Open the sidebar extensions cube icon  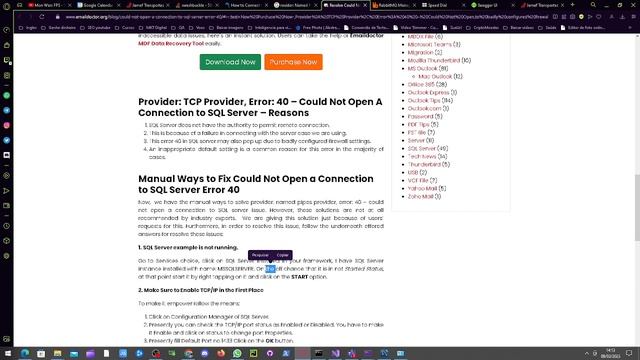pos(7,241)
